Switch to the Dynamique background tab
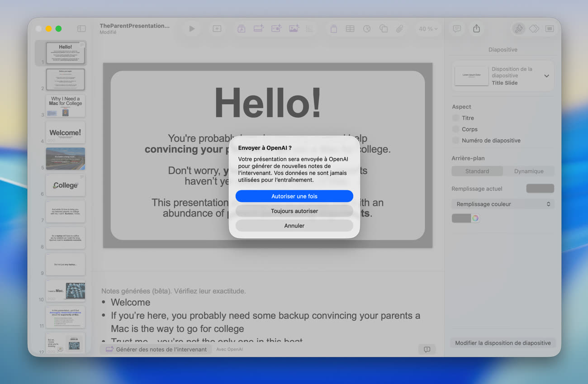Screen dimensions: 588x384 click(x=528, y=171)
